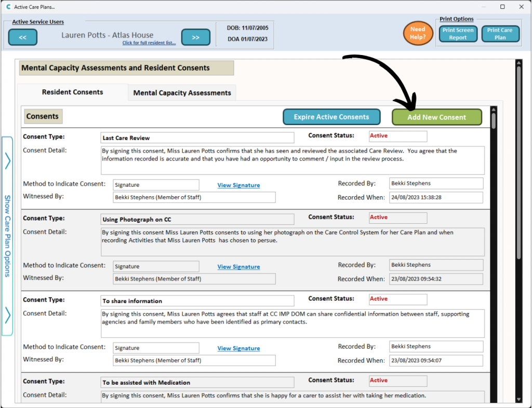This screenshot has height=408, width=532.
Task: Click Recorded By field of Using Photograph consent
Action: pos(436,265)
